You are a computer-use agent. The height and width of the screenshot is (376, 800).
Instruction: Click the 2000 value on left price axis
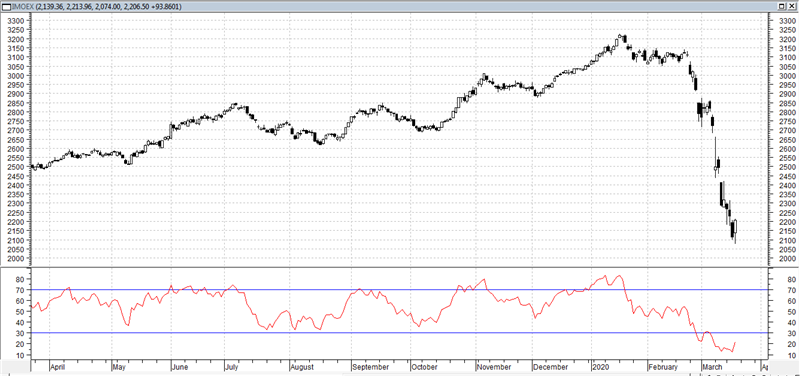(17, 259)
